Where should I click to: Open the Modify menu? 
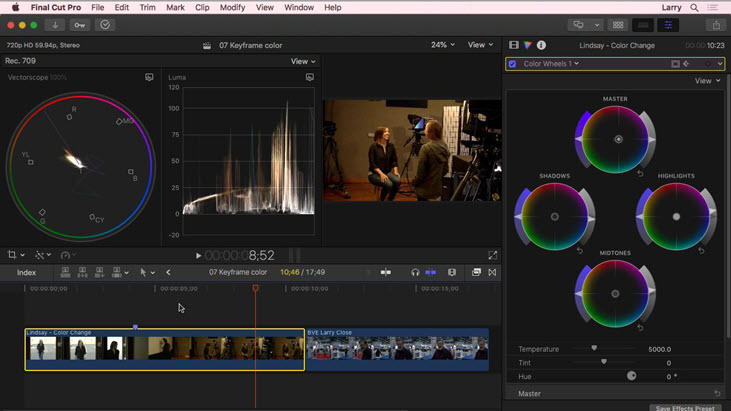pyautogui.click(x=232, y=7)
